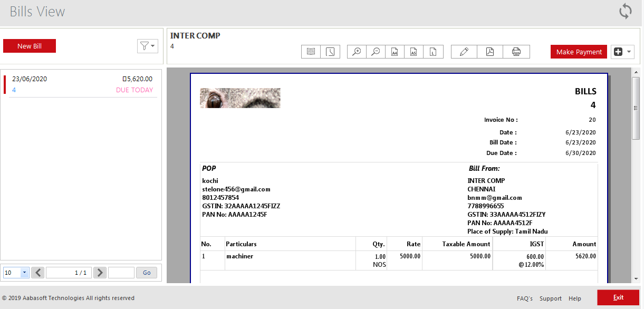Viewport: 644px width, 309px height.
Task: Select the bill dated 23/06/2020
Action: coord(82,84)
